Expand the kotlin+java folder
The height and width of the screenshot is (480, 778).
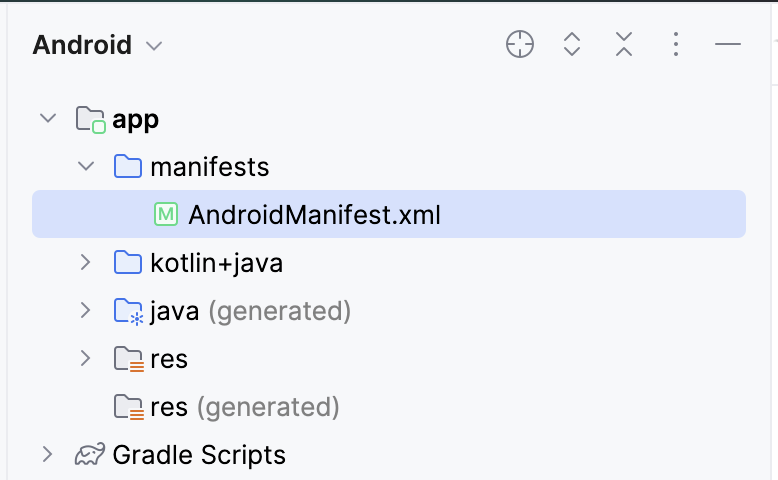[x=86, y=263]
